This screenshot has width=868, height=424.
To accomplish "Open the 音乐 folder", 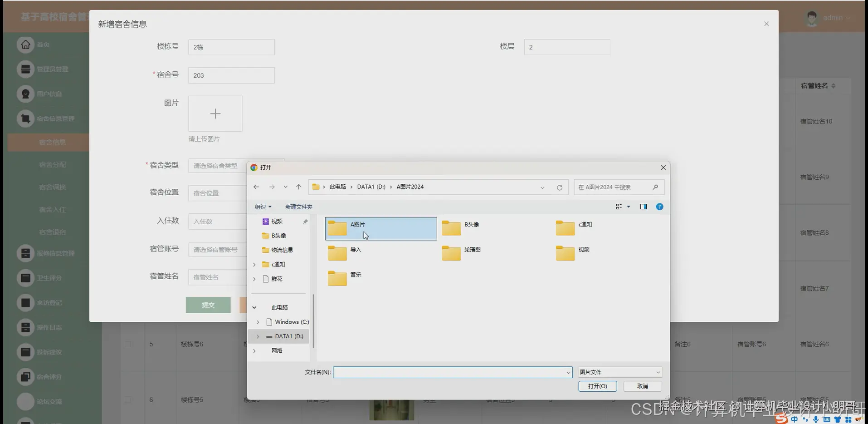I will coord(344,278).
